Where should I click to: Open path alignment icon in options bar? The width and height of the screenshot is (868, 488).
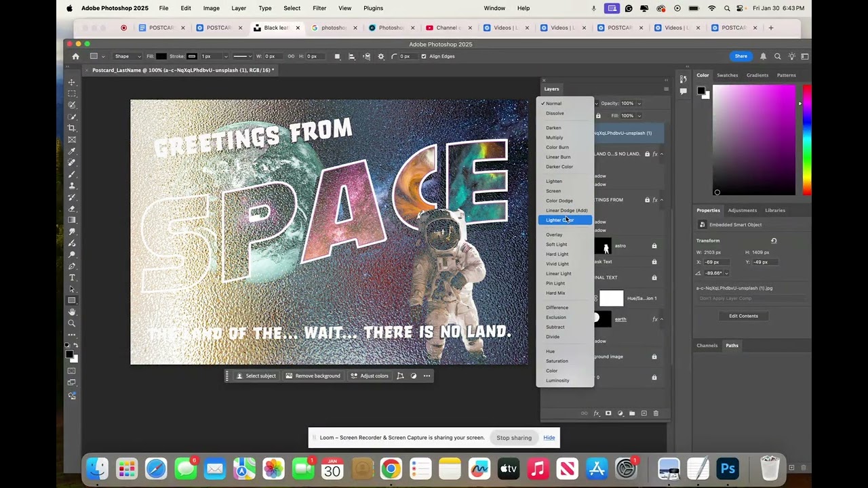352,56
